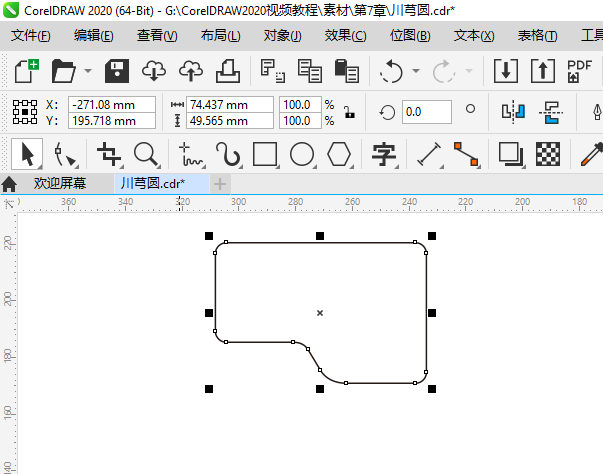Click the bottom-right selection handle of the shape

(432, 389)
